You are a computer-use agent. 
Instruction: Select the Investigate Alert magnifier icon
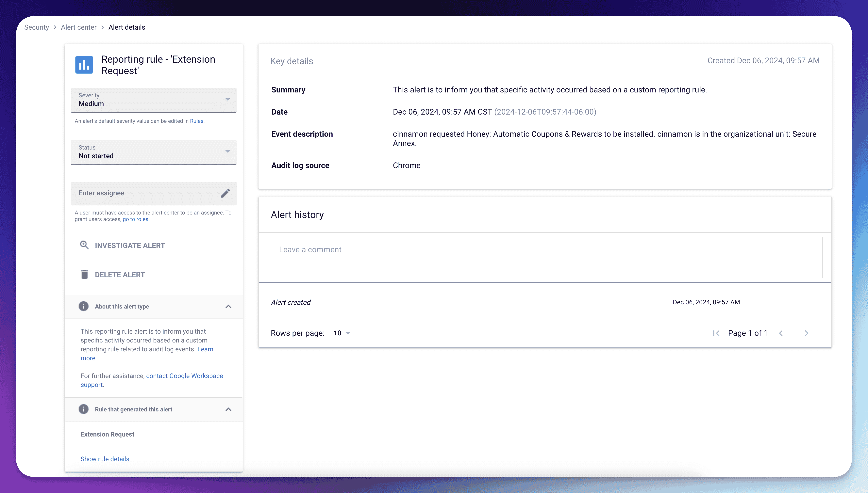[x=84, y=245]
